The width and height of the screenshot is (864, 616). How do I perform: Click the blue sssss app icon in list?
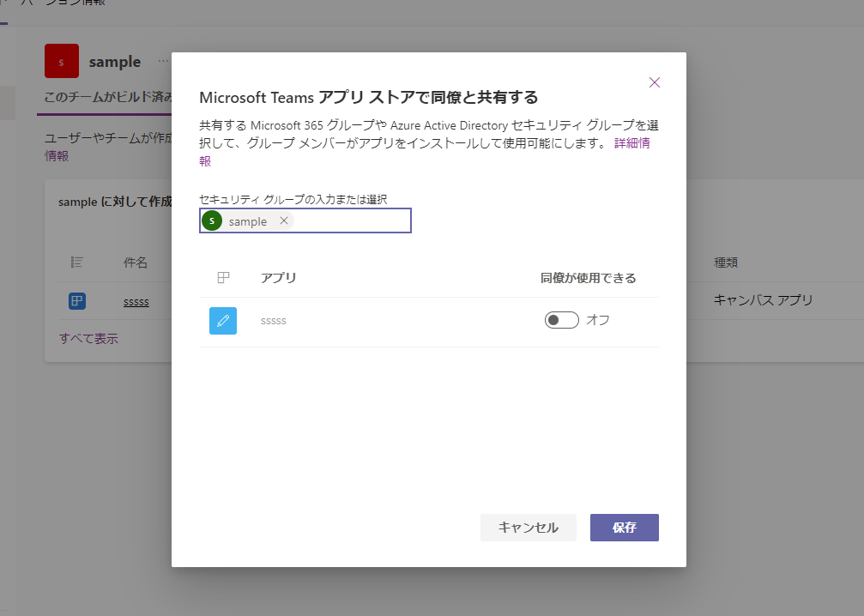[x=77, y=301]
